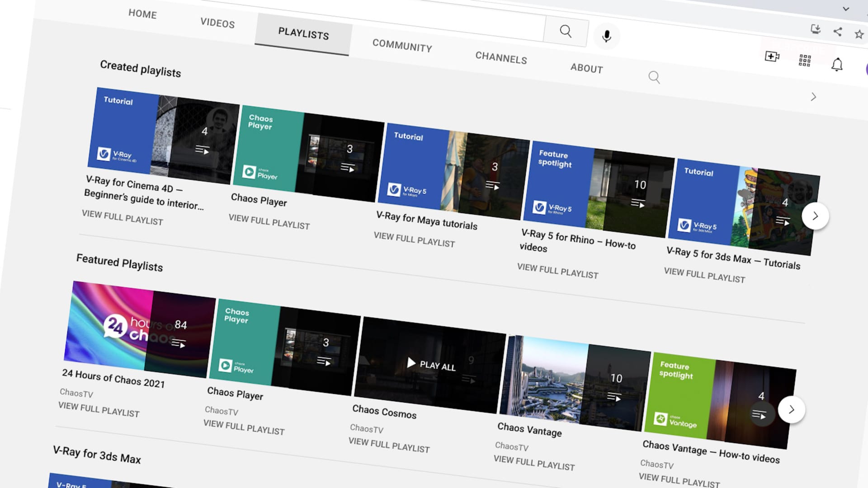Viewport: 868px width, 488px height.
Task: Open V-Ray for Cinema 4D playlist thumbnail
Action: point(163,136)
